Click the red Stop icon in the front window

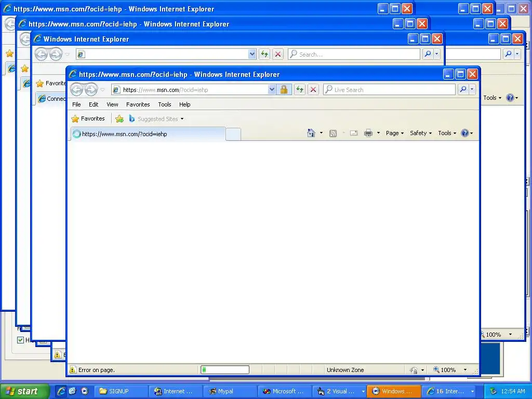pos(313,89)
